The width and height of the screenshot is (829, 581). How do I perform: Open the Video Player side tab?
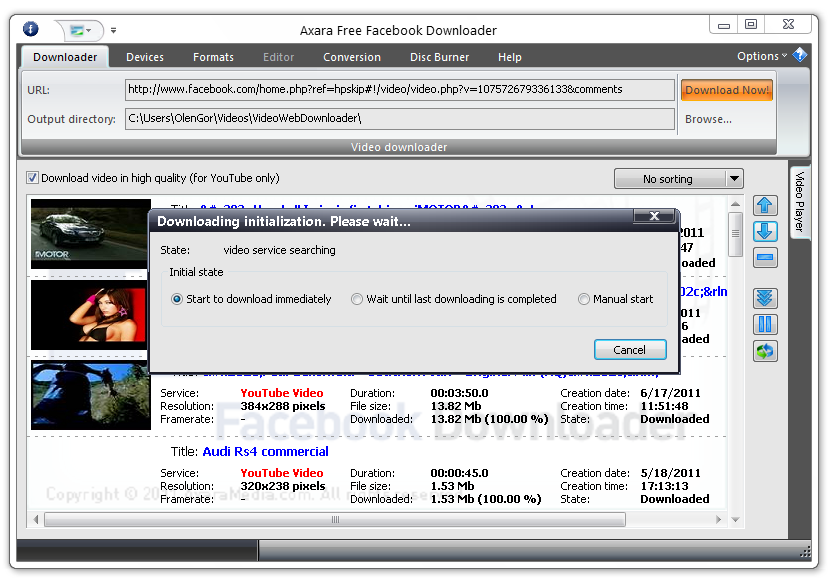pos(799,202)
